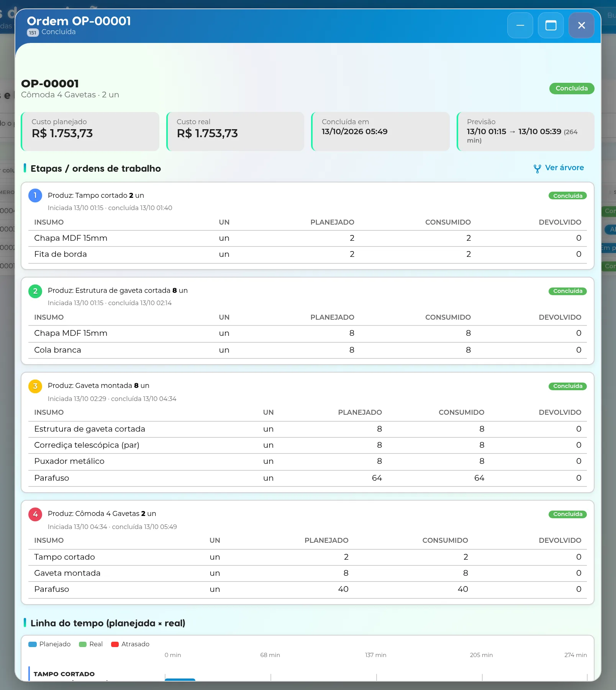Click the step 2 green circle badge
The image size is (616, 690).
[35, 291]
